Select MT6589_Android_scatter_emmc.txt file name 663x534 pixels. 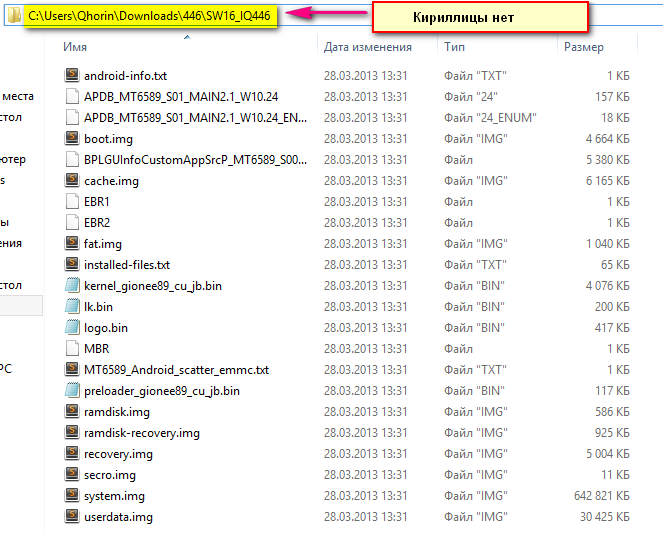176,369
